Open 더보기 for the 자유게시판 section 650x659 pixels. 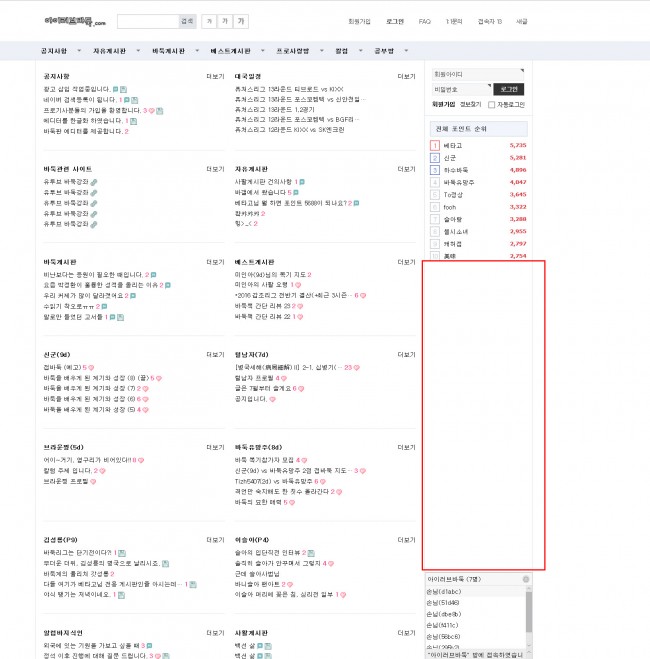(x=406, y=169)
